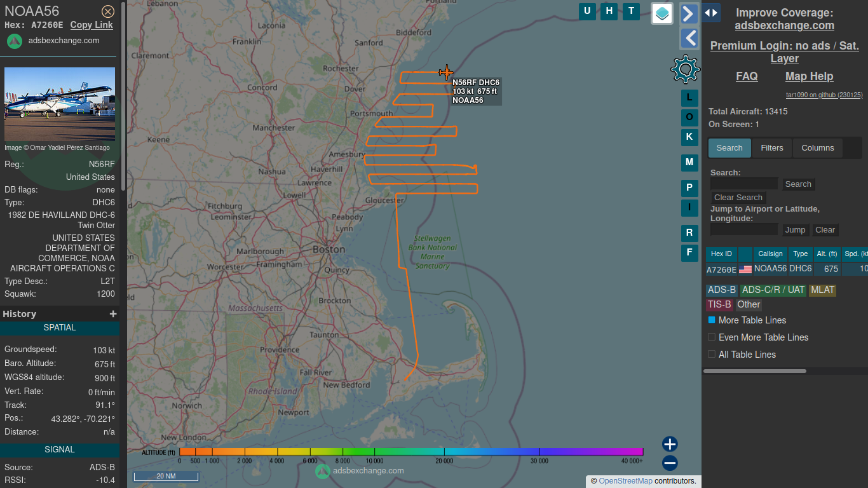This screenshot has width=868, height=488.
Task: Zoom out the map with minus button
Action: click(670, 463)
